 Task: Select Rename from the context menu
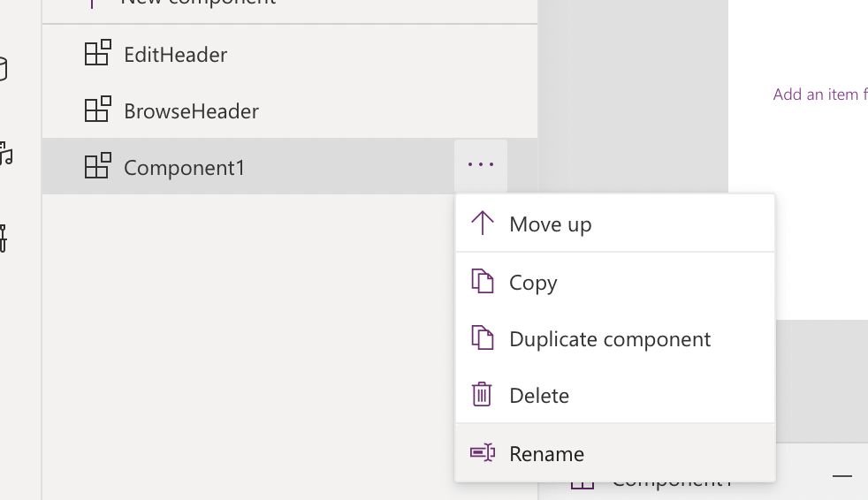(x=546, y=454)
